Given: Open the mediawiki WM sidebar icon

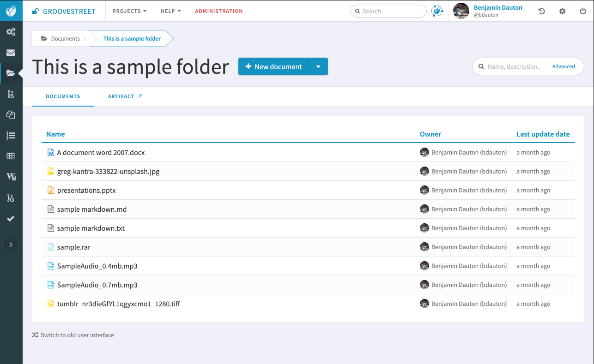Looking at the screenshot, I should [11, 177].
